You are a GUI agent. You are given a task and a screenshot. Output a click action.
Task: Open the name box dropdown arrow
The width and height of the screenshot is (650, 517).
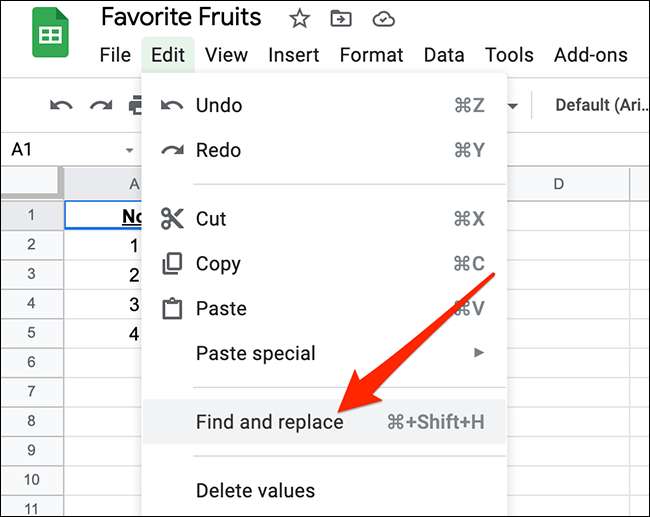pyautogui.click(x=130, y=150)
